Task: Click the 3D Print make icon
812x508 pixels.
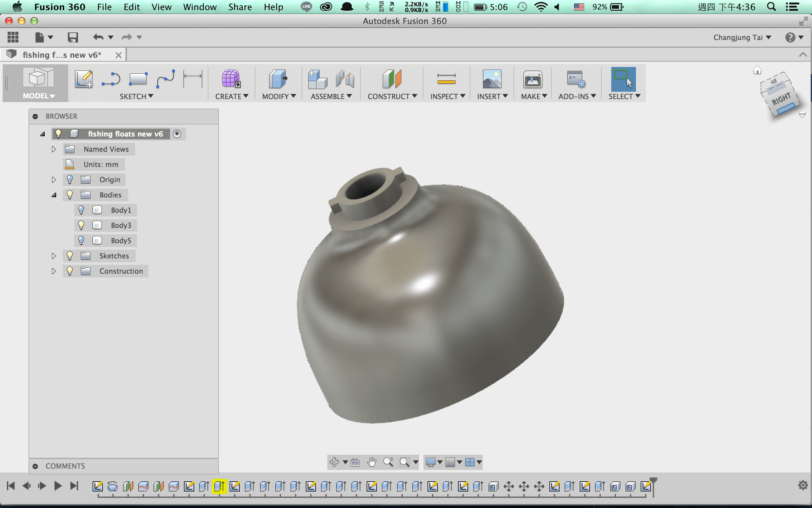Action: pos(533,80)
